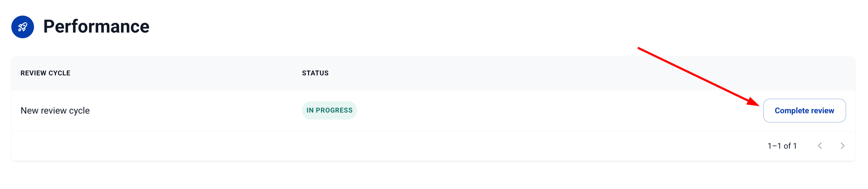The height and width of the screenshot is (189, 868).
Task: Click the word "CYCLE" in the column header
Action: click(59, 73)
